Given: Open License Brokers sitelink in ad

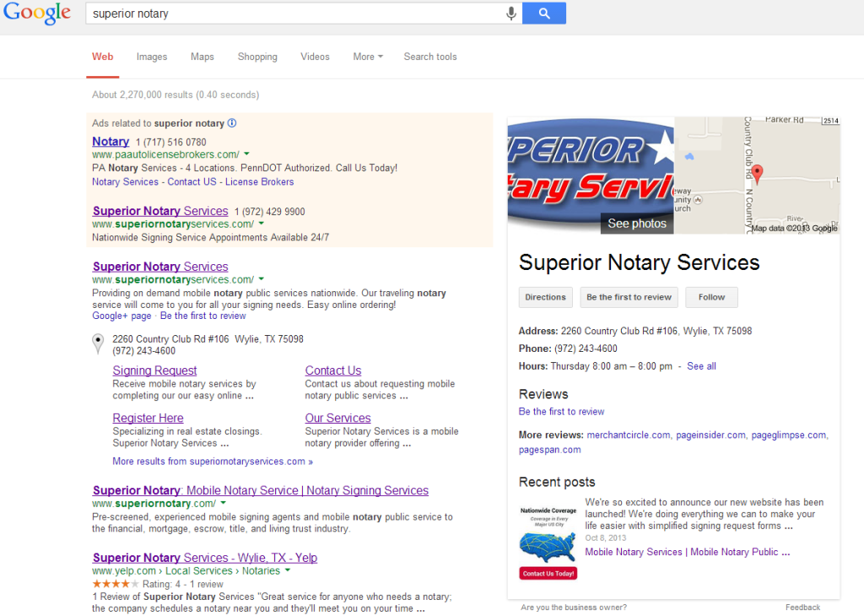Looking at the screenshot, I should coord(260,181).
